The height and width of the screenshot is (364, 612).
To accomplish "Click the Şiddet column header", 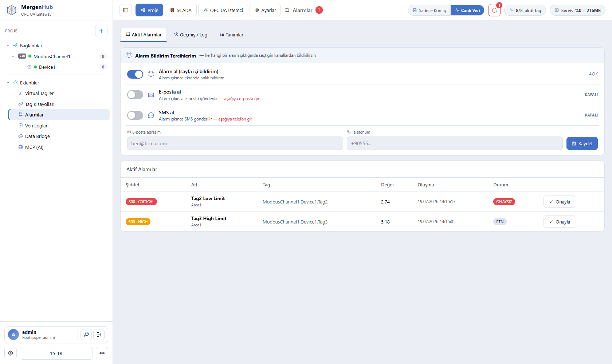I will click(133, 185).
